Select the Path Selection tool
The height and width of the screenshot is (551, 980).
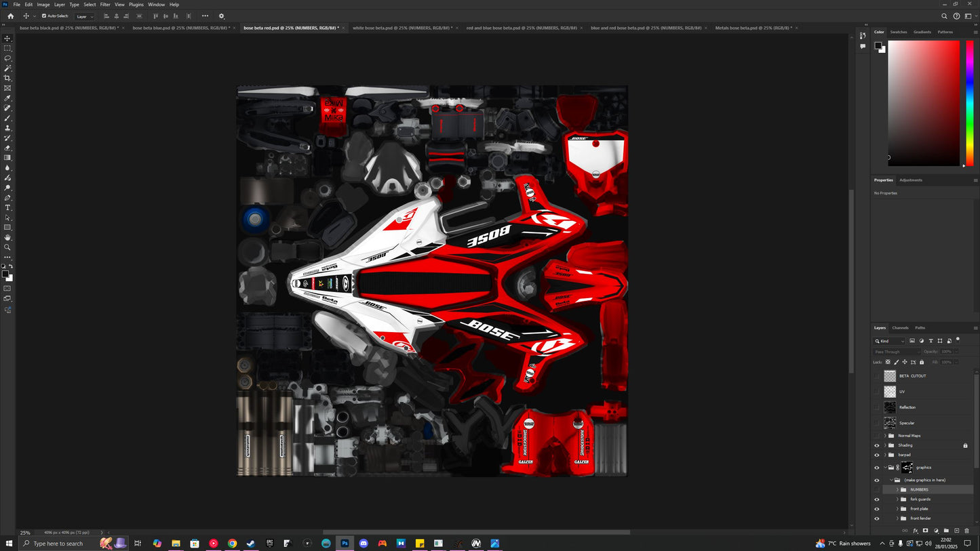click(7, 218)
